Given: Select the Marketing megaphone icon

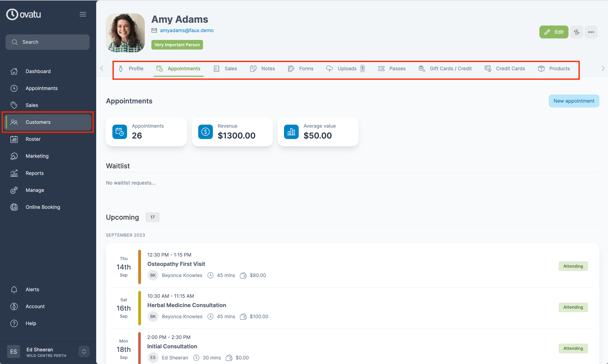Looking at the screenshot, I should (14, 156).
